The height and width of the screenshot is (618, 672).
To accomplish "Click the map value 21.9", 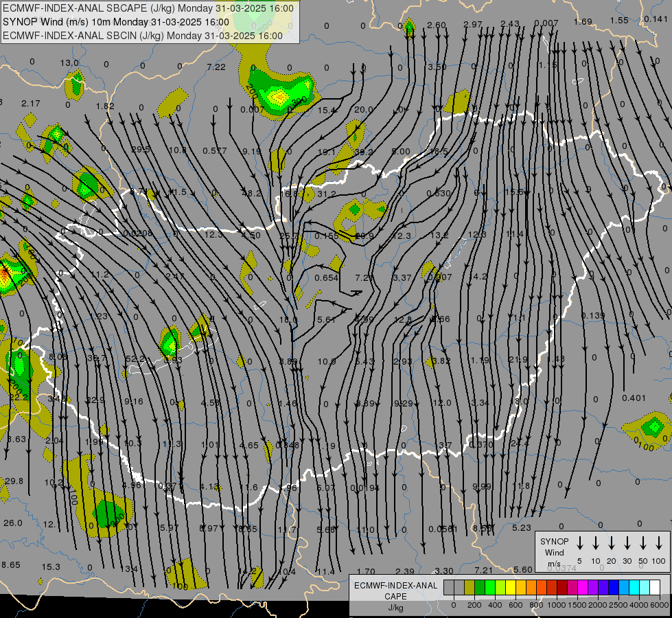I will pos(518,359).
